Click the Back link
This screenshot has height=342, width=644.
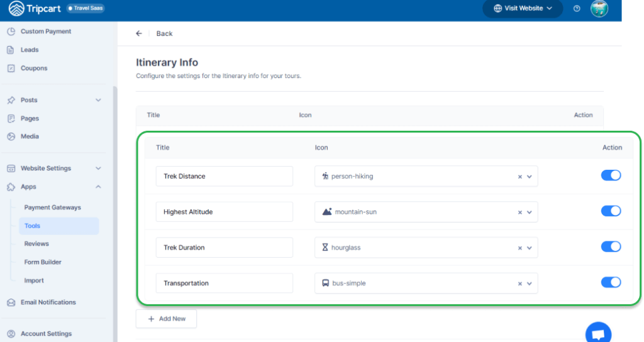tap(164, 34)
